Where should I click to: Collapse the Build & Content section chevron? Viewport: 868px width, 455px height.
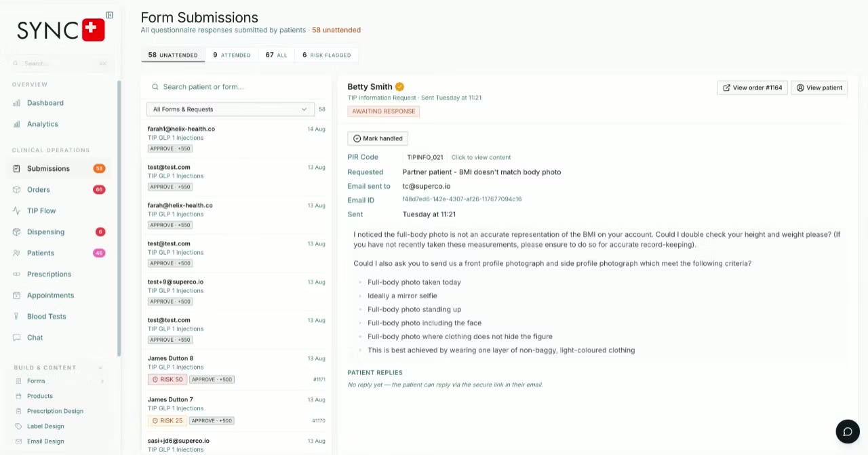100,368
